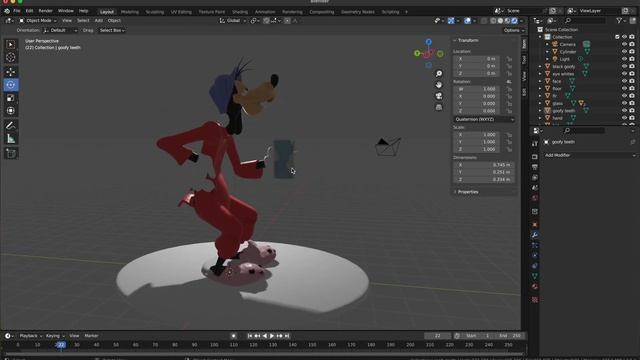Hide Camera in viewport with its eye icon
This screenshot has width=640, height=360.
click(624, 44)
